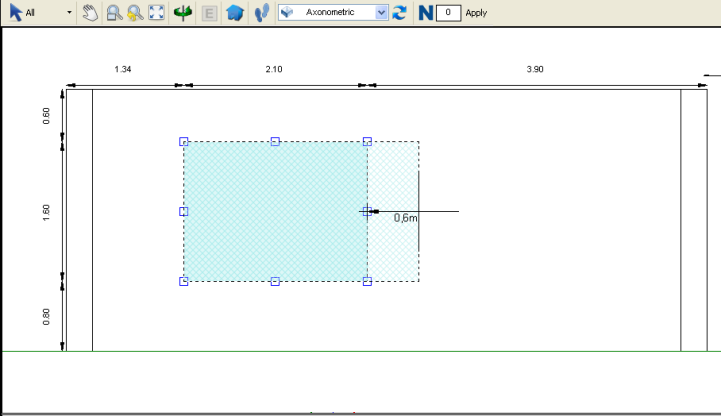Click the 0.60 vertical dimension label
Viewport: 721px width, 416px height.
[x=46, y=116]
